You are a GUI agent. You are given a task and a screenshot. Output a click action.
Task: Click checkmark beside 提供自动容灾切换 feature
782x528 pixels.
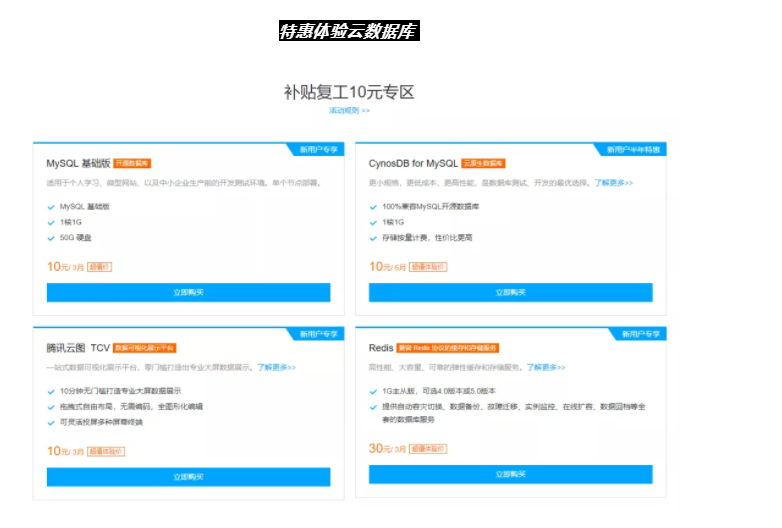[x=373, y=407]
